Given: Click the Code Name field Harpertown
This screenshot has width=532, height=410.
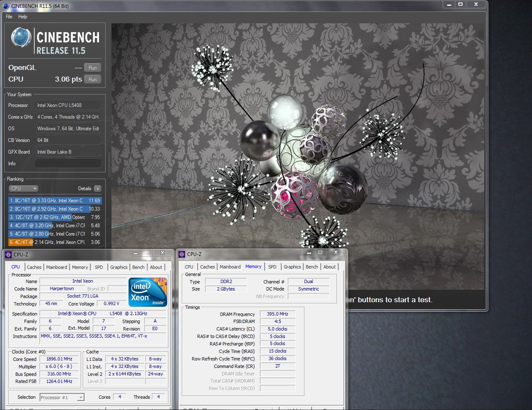Looking at the screenshot, I should point(62,288).
